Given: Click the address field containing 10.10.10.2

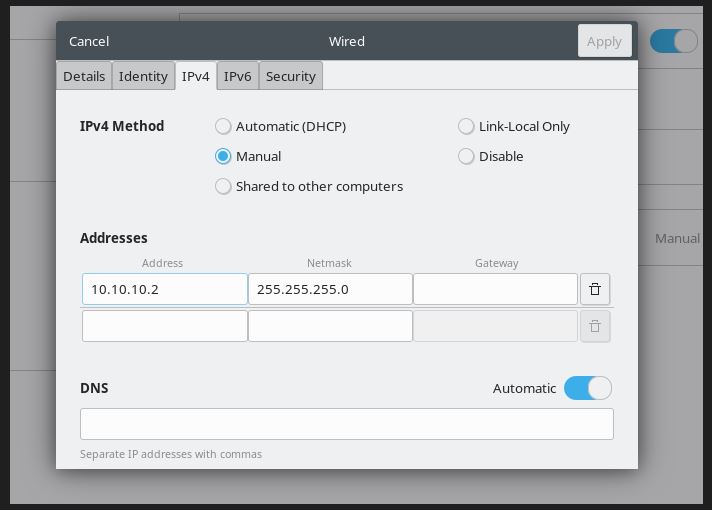Looking at the screenshot, I should [165, 289].
